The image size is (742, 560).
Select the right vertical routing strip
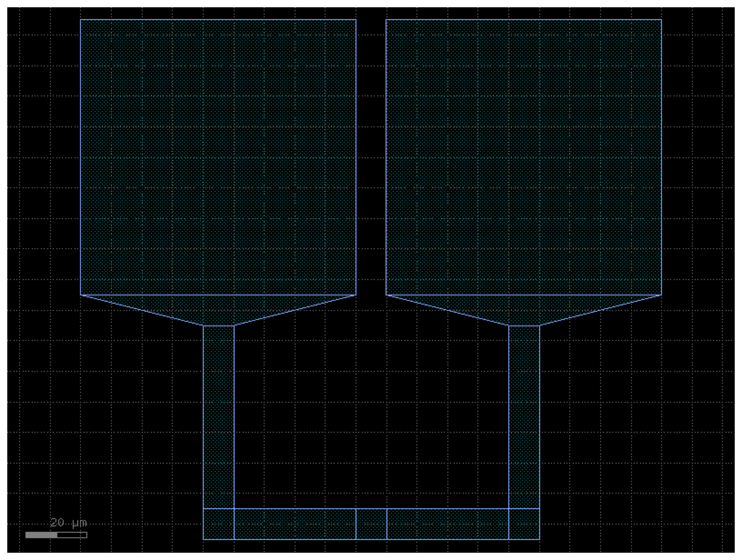524,417
